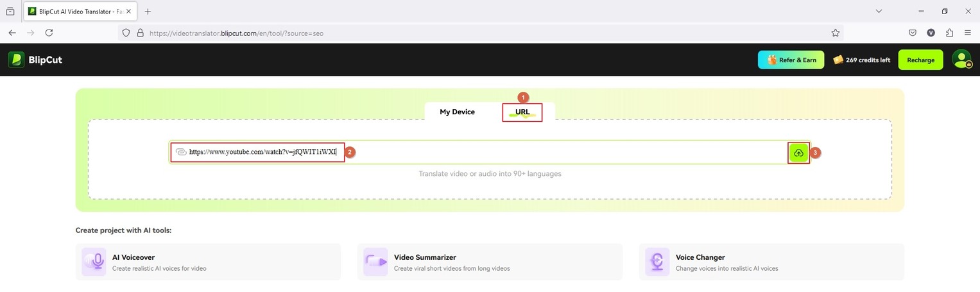Open Firefox View recent browsing button
This screenshot has height=292, width=980.
point(10,12)
